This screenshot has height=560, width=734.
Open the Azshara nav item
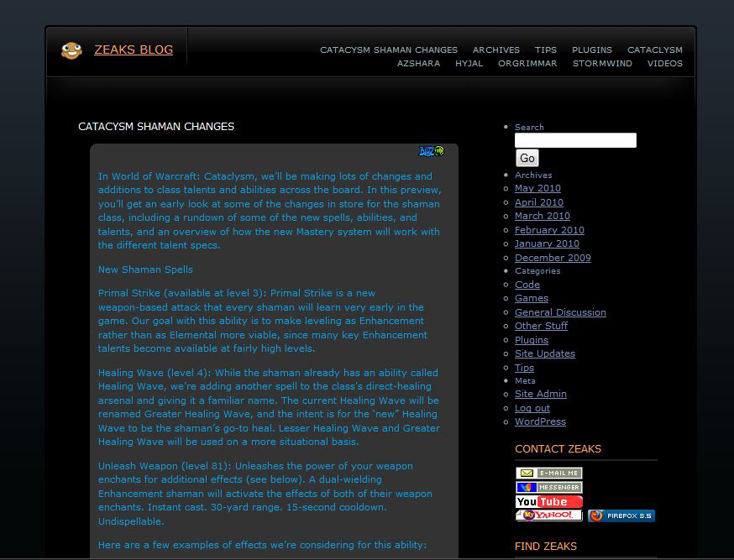pyautogui.click(x=418, y=63)
